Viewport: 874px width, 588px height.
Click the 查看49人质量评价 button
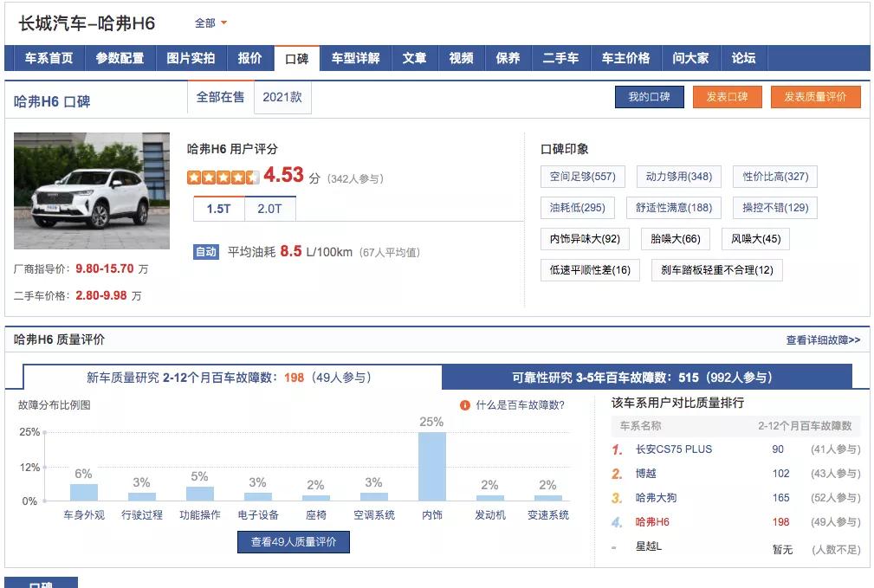click(x=295, y=542)
